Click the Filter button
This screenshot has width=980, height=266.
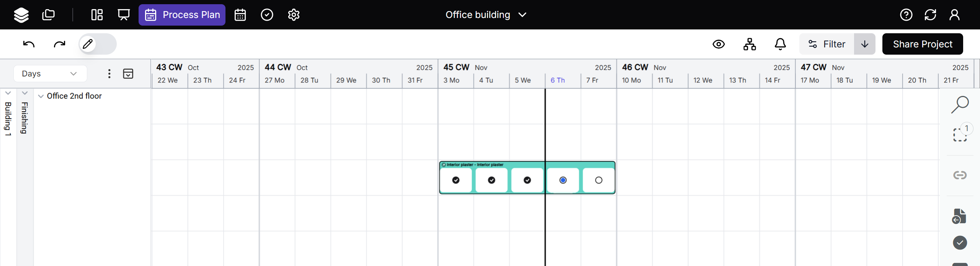[827, 44]
